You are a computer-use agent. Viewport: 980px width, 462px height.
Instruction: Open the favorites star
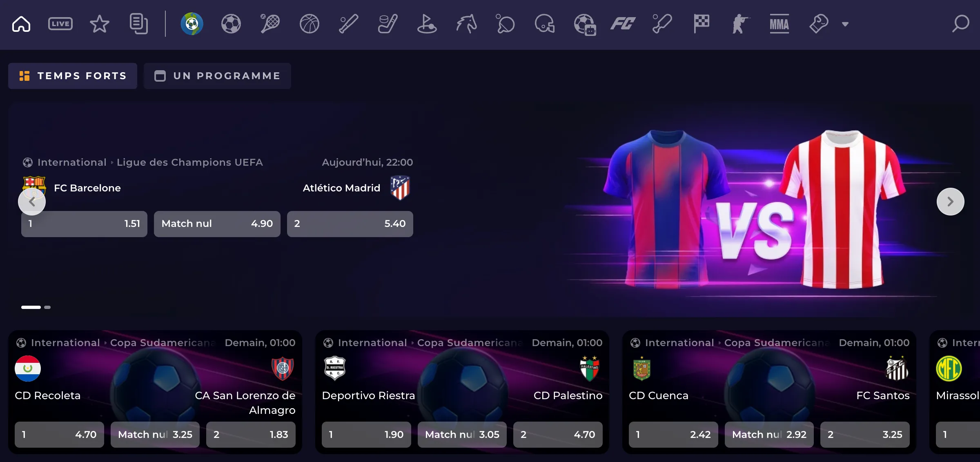99,24
